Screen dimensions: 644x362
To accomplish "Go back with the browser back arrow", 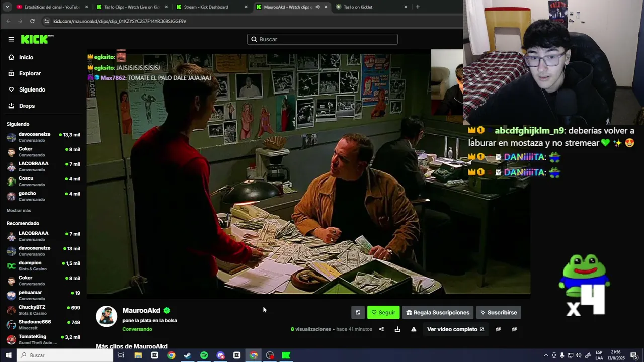I will click(x=8, y=21).
